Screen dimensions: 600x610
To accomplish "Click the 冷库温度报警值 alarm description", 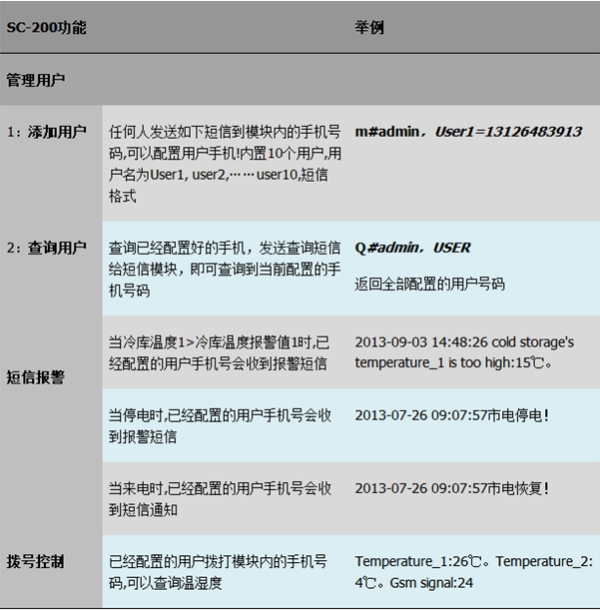I will pos(224,352).
